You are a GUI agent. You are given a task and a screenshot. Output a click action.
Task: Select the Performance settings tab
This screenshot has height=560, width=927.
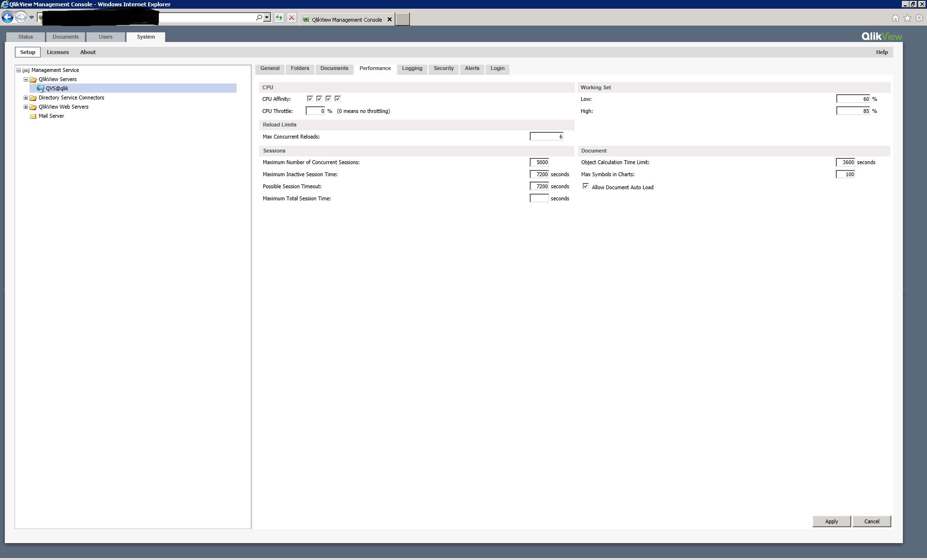375,69
